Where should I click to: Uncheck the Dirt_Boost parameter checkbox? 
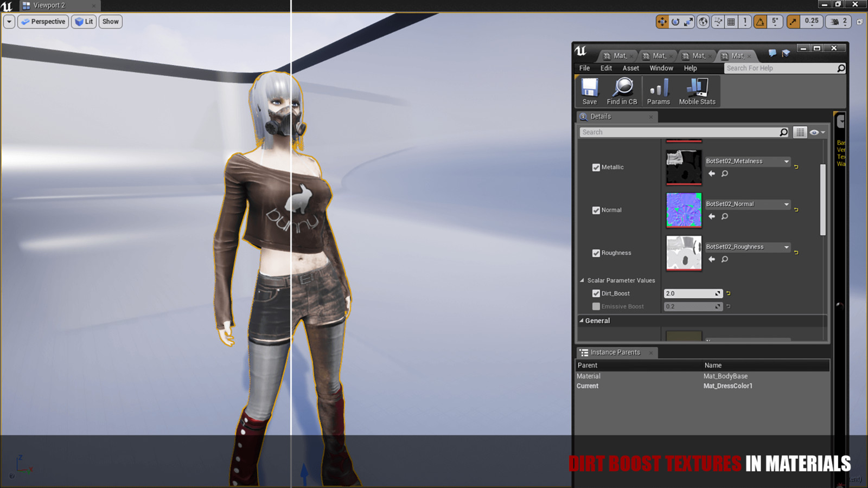tap(596, 293)
